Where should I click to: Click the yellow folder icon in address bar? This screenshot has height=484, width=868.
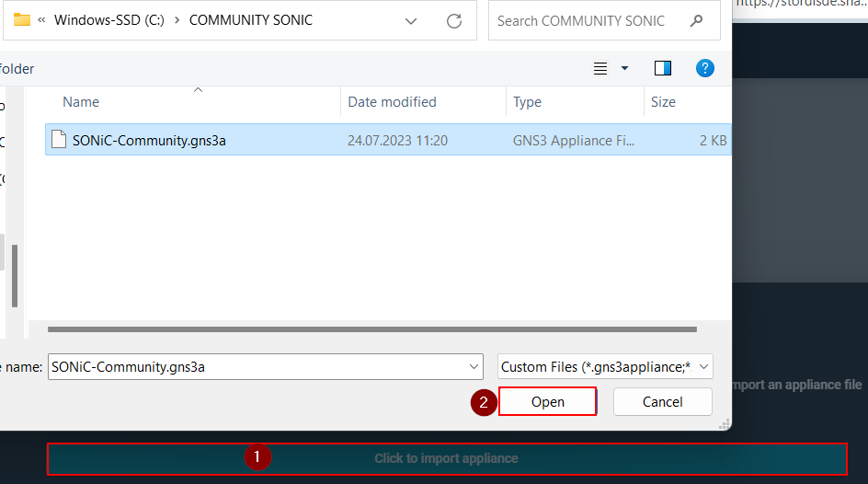pos(22,20)
